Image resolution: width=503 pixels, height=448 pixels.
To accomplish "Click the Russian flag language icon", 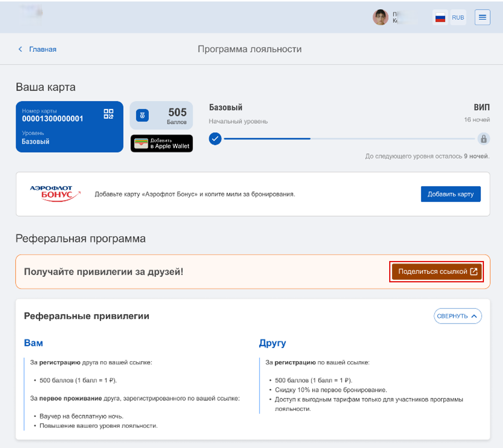I will coord(440,17).
